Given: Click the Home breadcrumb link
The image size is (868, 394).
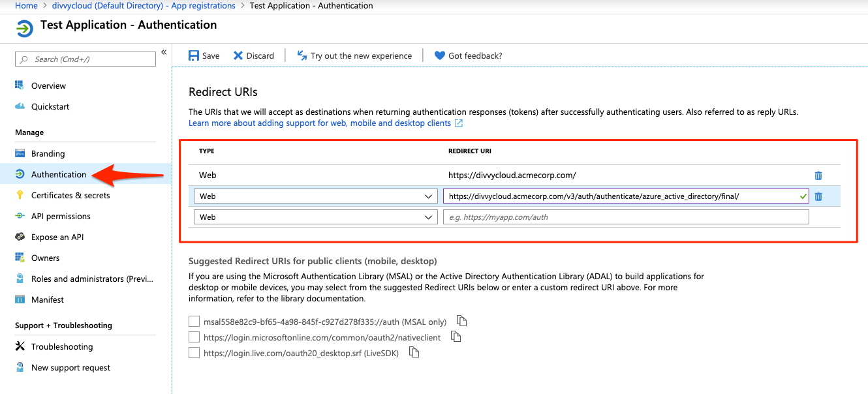Looking at the screenshot, I should 26,5.
